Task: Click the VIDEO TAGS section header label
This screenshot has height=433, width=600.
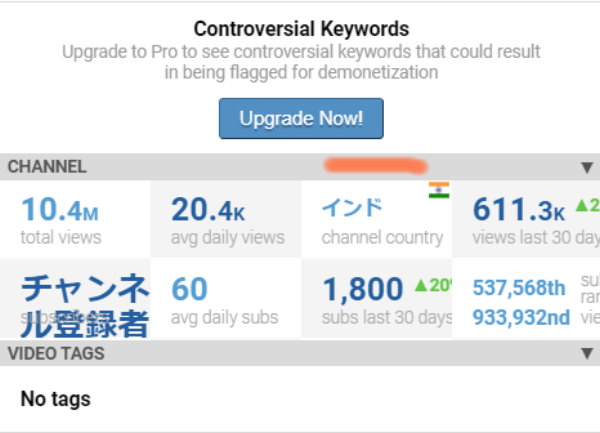Action: (x=56, y=353)
